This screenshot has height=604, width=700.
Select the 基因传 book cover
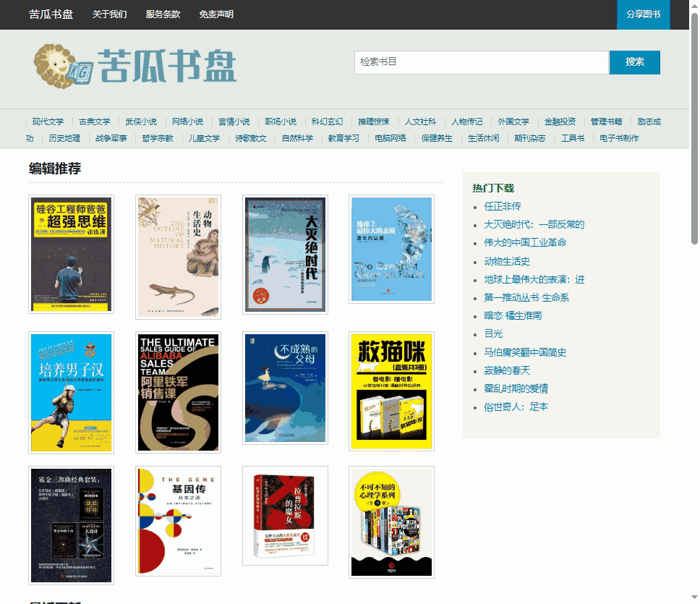pos(178,521)
